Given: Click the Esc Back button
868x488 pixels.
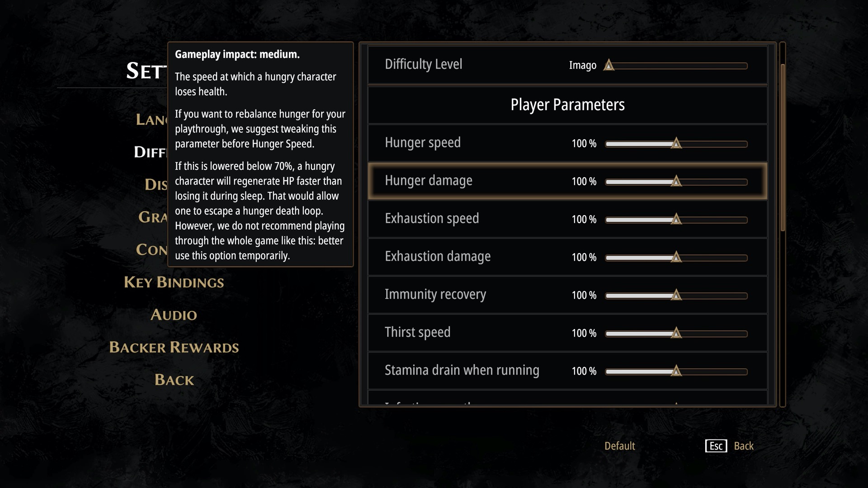Looking at the screenshot, I should [729, 446].
